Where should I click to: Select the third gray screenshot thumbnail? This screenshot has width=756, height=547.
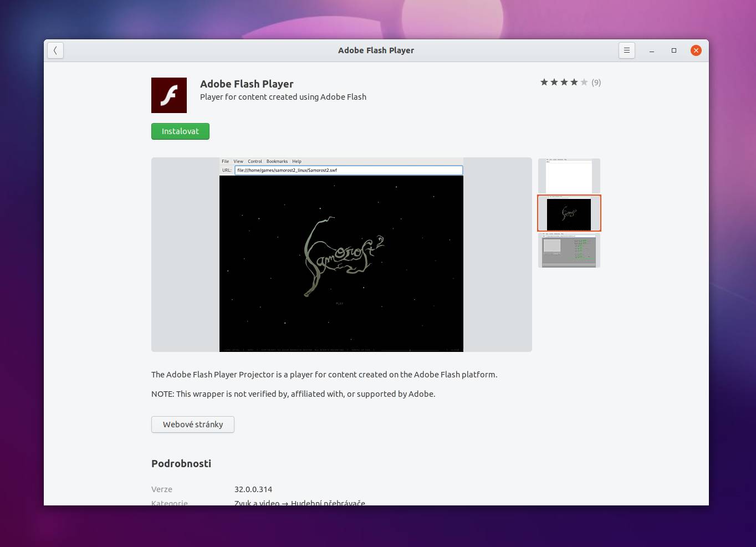tap(569, 251)
